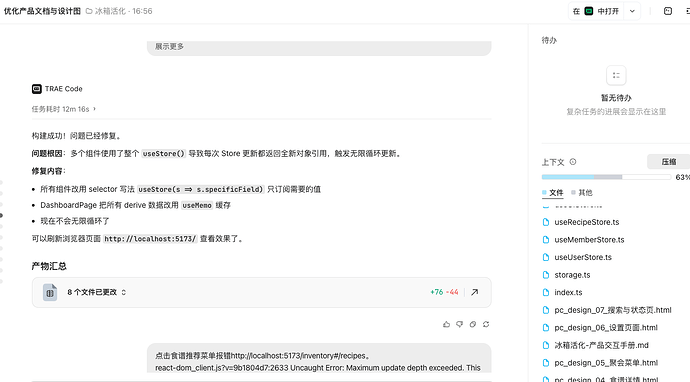Click the context usage progress bar
Image resolution: width=690 pixels, height=382 pixels.
point(606,177)
